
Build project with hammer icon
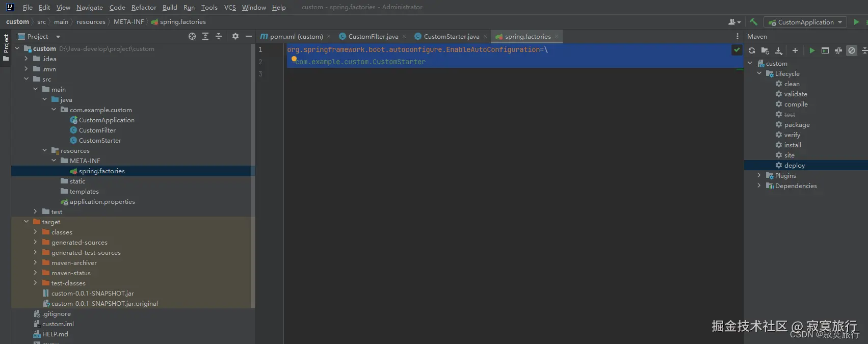click(753, 22)
